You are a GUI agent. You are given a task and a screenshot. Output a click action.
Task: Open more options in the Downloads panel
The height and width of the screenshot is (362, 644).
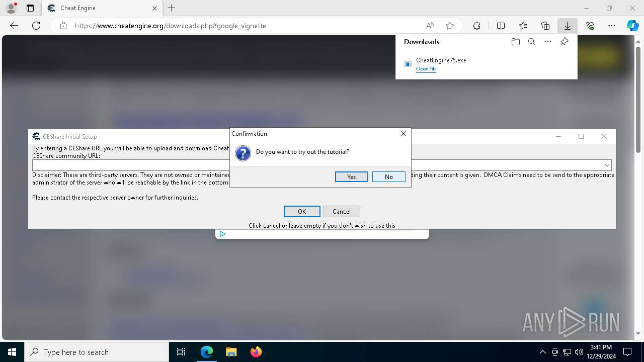point(548,42)
